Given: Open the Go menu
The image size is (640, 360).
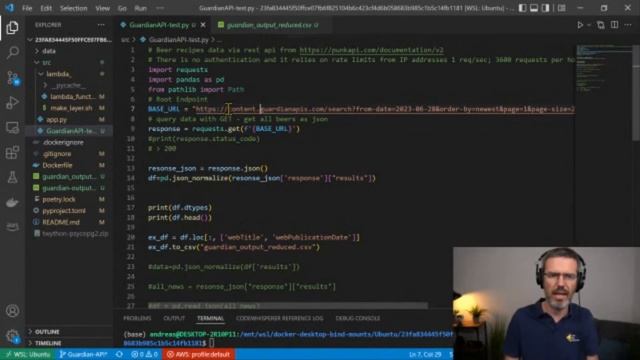Looking at the screenshot, I should click(x=122, y=8).
